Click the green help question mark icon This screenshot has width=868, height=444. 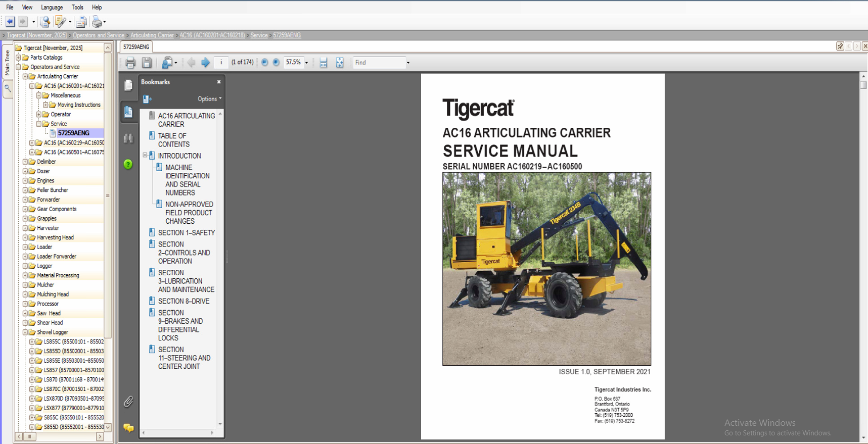128,164
